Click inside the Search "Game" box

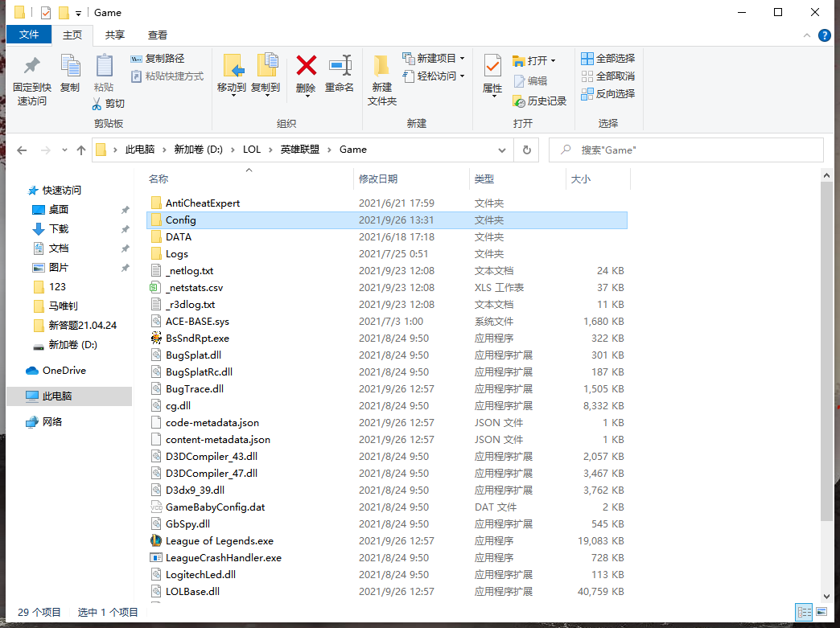(x=686, y=150)
